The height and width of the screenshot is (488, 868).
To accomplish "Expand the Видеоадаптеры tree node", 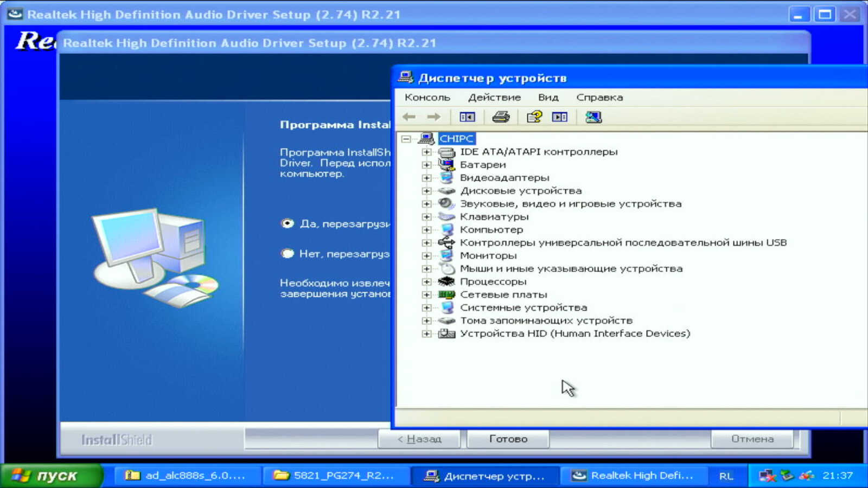I will point(427,178).
